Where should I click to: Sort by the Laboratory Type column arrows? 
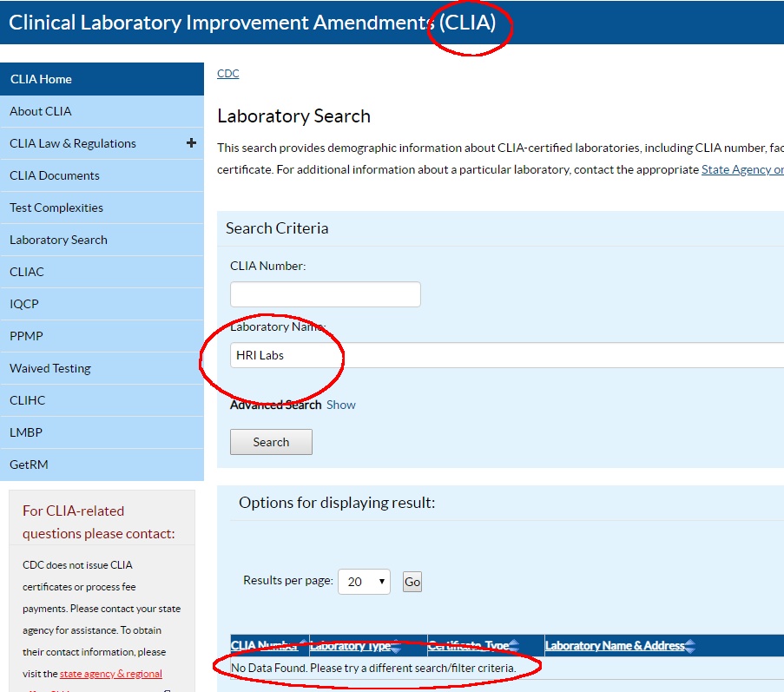click(x=396, y=646)
